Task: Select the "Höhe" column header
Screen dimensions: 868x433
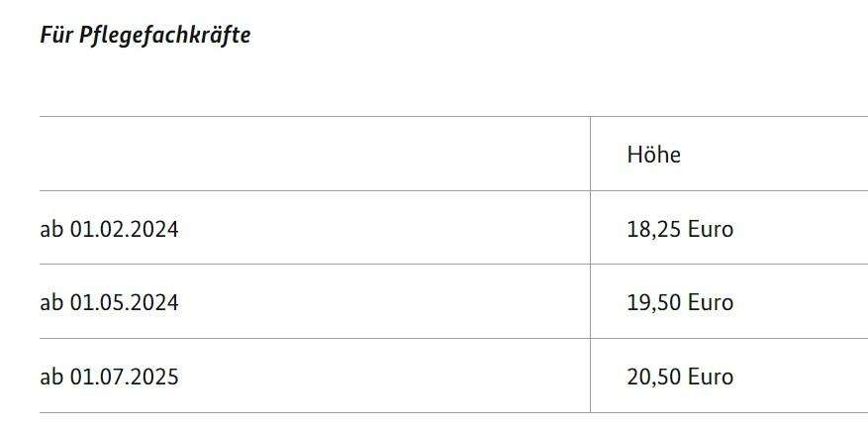Action: (x=654, y=155)
